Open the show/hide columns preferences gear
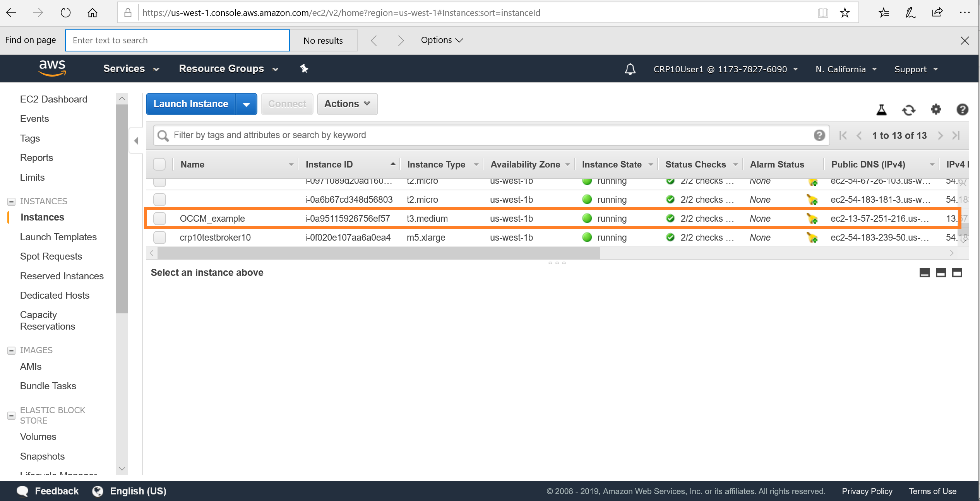The width and height of the screenshot is (980, 501). click(936, 110)
